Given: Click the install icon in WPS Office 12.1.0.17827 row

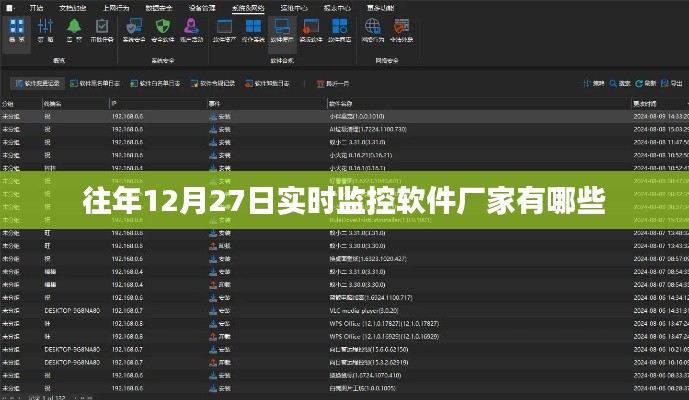Looking at the screenshot, I should point(213,324).
